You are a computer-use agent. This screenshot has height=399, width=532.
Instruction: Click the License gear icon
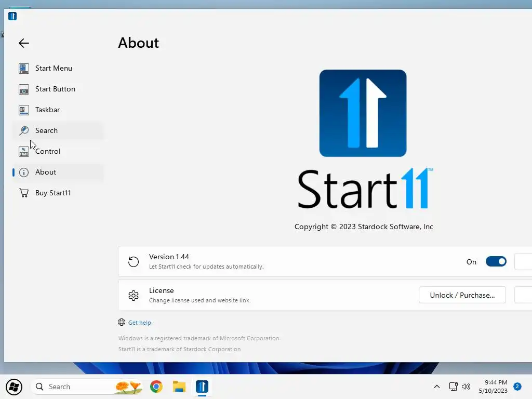pyautogui.click(x=134, y=296)
